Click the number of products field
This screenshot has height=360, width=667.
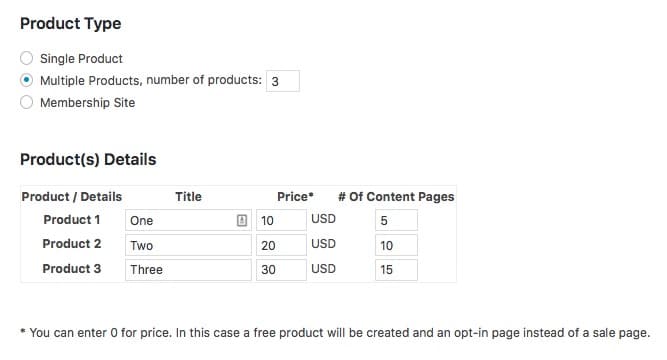pos(283,81)
